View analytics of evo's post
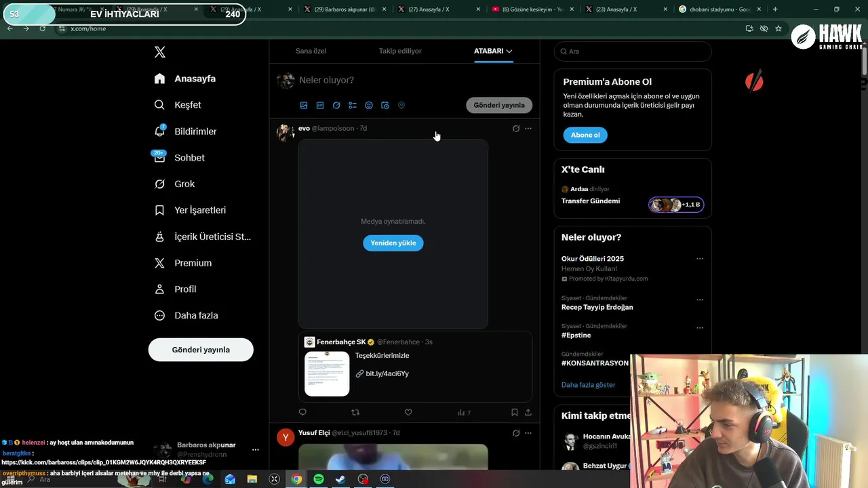The width and height of the screenshot is (868, 488). [x=464, y=412]
